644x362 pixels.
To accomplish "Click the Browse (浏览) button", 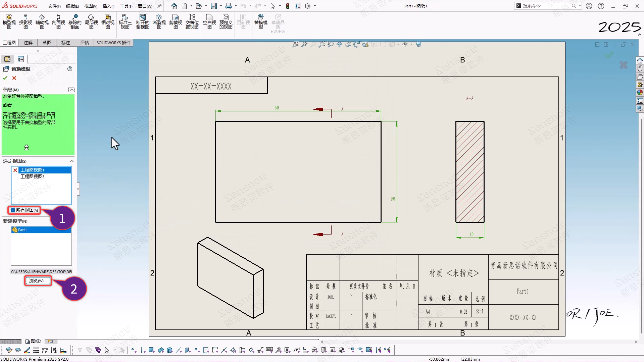I will click(x=38, y=281).
